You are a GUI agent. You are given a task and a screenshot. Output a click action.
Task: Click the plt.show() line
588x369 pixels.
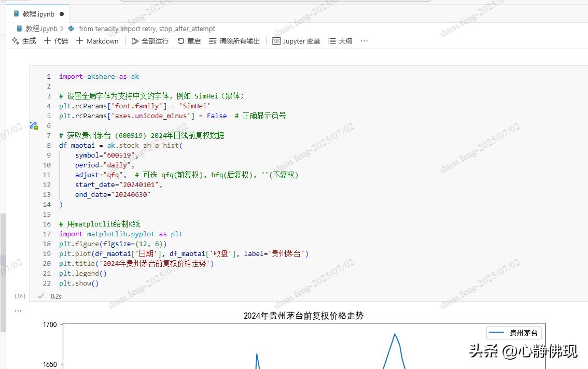click(79, 283)
